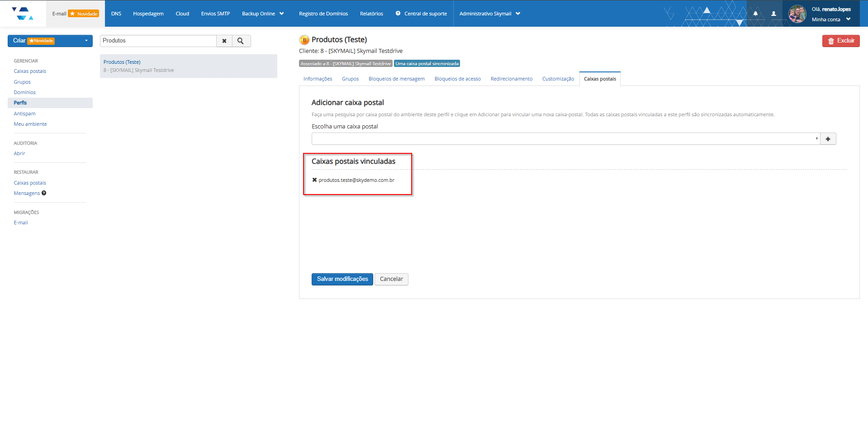Viewport: 868px width, 427px height.
Task: Open the Backup Online dropdown menu
Action: click(x=263, y=14)
